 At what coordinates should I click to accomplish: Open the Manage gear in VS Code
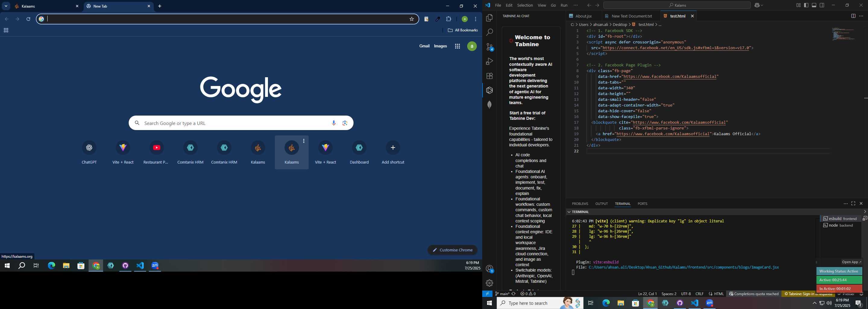489,283
